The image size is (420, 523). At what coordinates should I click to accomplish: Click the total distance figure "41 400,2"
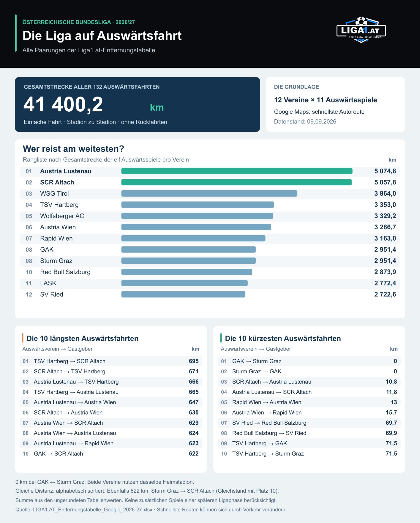point(63,104)
